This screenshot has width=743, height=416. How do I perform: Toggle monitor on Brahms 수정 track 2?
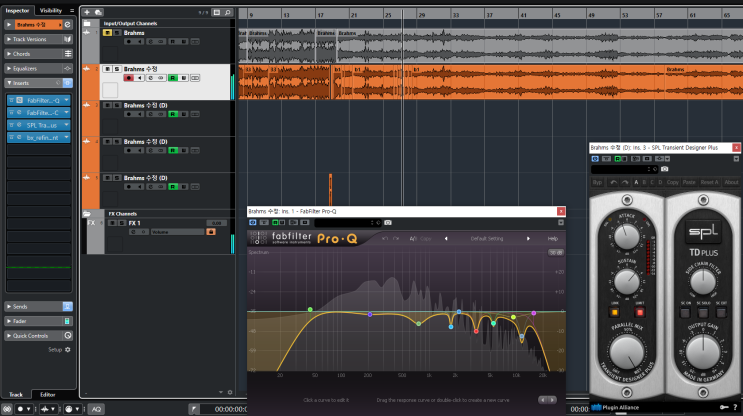139,78
